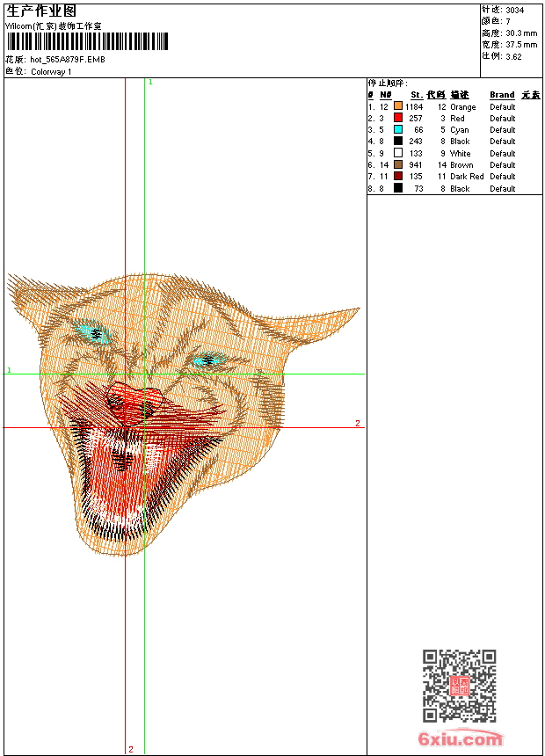Click the Orange thread color swatch
545x756 pixels.
click(x=398, y=106)
